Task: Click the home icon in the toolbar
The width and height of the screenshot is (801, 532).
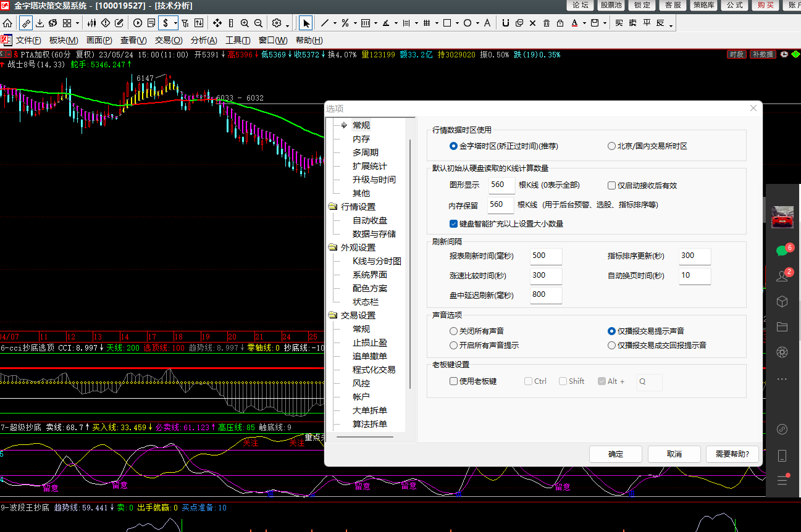Action: (x=7, y=23)
